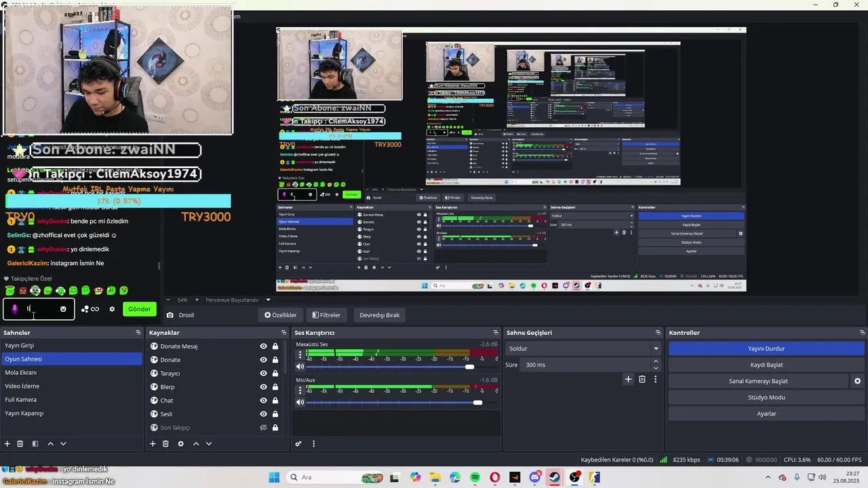868x488 pixels.
Task: Open Opera browser from the taskbar
Action: click(495, 478)
